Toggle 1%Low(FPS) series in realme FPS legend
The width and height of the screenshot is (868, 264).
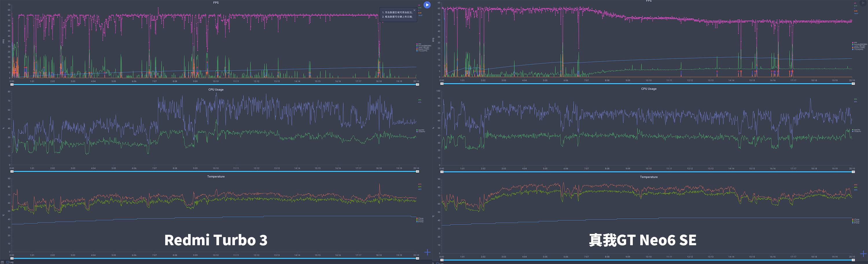pos(858,49)
